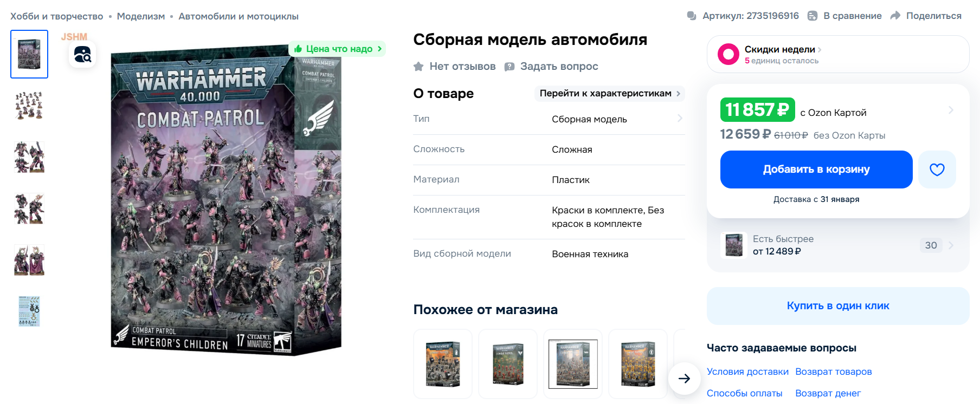Click the share arrow icon
The image size is (980, 404).
[895, 16]
